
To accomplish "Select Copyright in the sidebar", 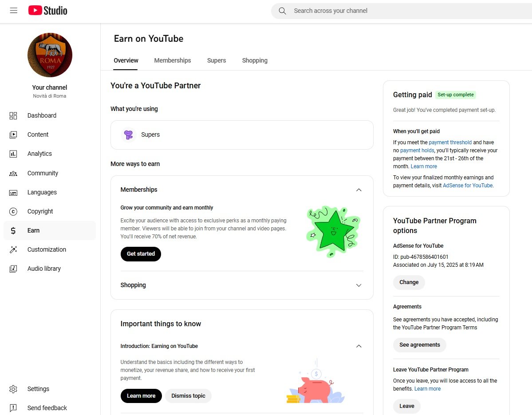I will pyautogui.click(x=50, y=211).
